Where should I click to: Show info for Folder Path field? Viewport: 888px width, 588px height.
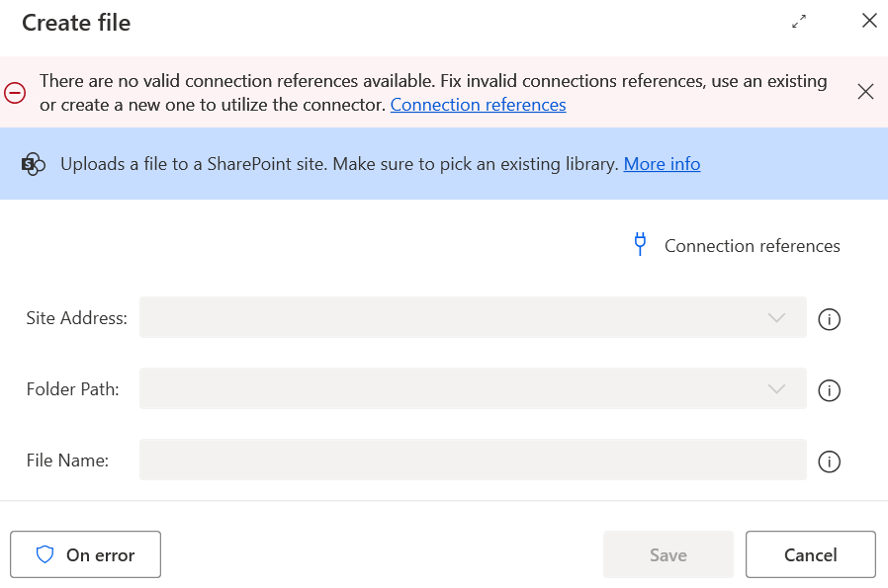click(830, 390)
